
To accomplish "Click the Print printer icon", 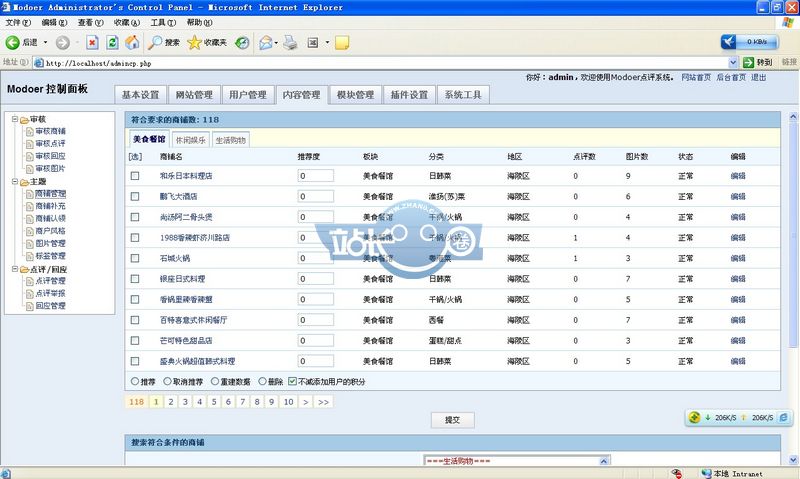I will click(290, 42).
